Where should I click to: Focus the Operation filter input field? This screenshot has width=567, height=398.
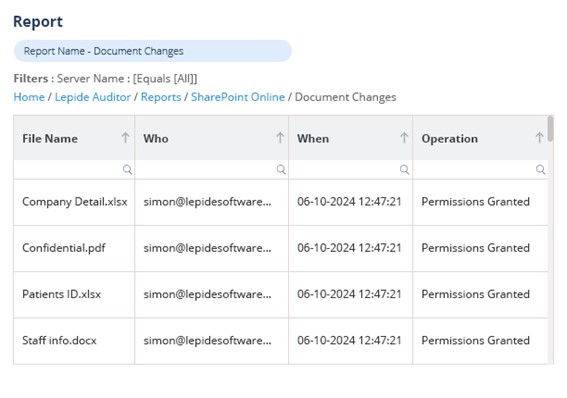point(480,170)
